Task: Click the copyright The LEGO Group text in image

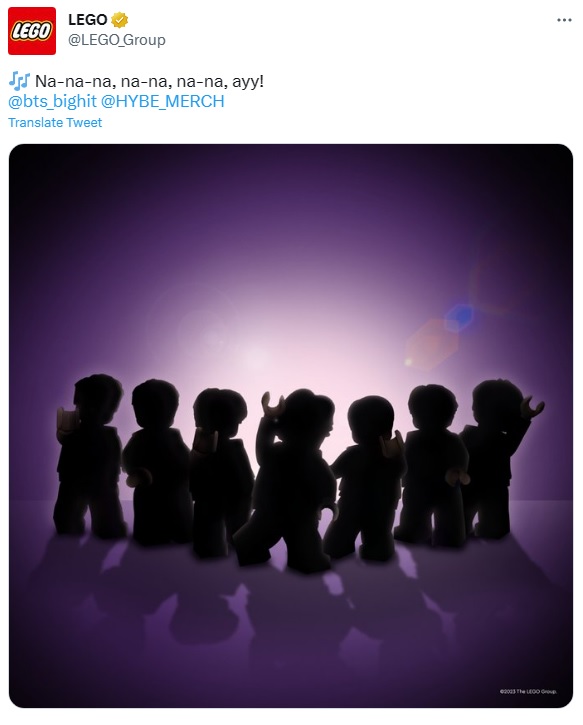Action: [x=528, y=691]
